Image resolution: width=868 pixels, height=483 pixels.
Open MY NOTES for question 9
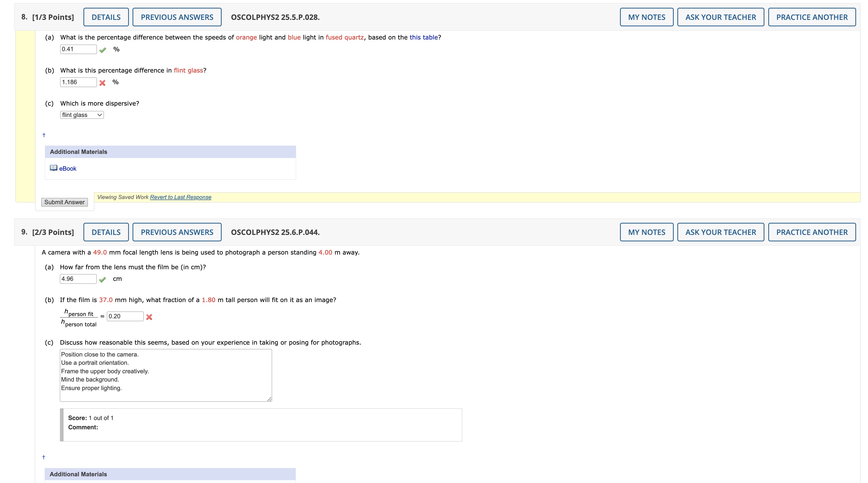(646, 232)
